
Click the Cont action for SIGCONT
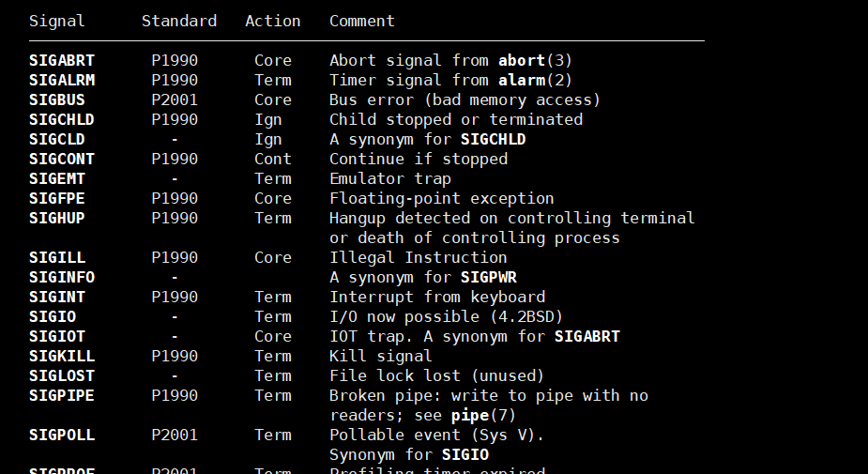click(273, 159)
